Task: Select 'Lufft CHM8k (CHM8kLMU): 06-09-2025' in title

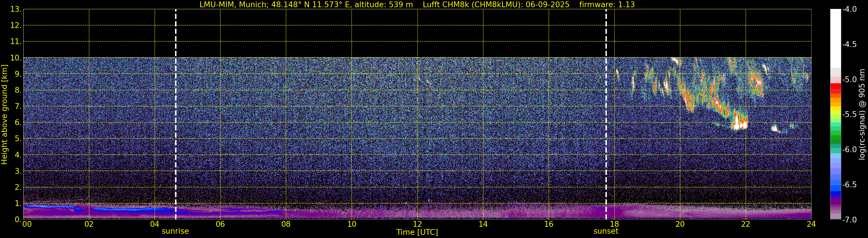Action: tap(496, 5)
